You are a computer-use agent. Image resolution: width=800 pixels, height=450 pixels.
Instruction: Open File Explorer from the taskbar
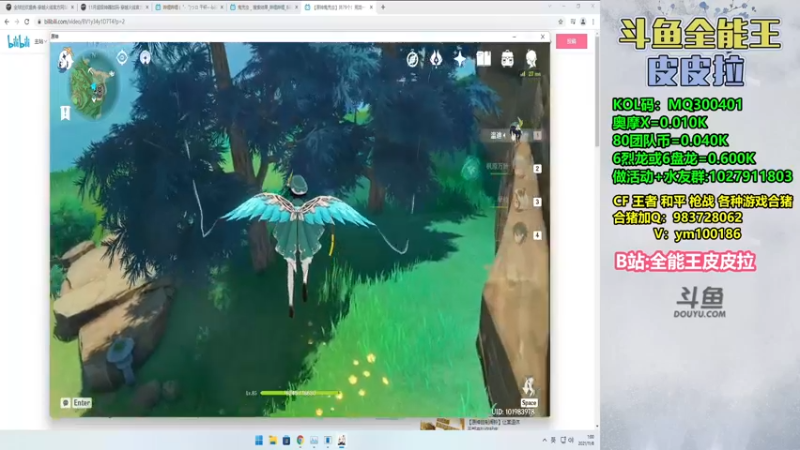pos(272,440)
